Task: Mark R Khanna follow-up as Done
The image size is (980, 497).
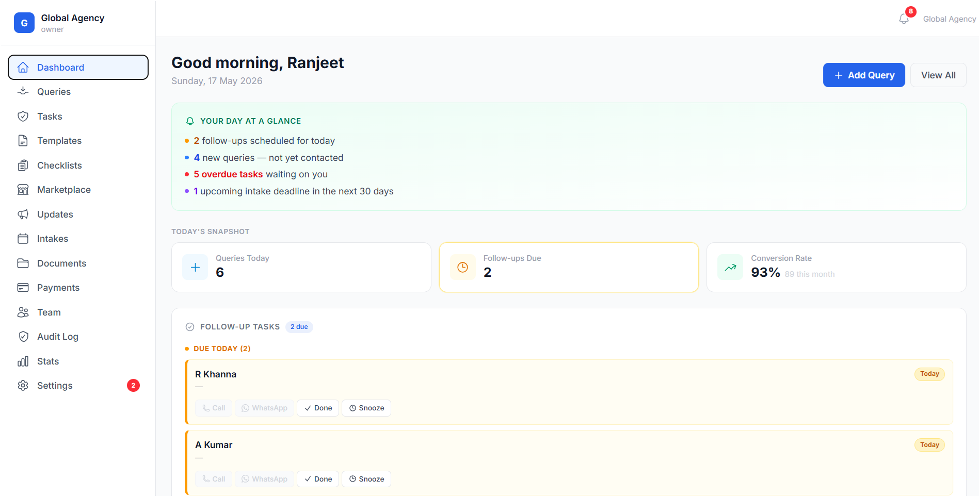Action: 318,408
